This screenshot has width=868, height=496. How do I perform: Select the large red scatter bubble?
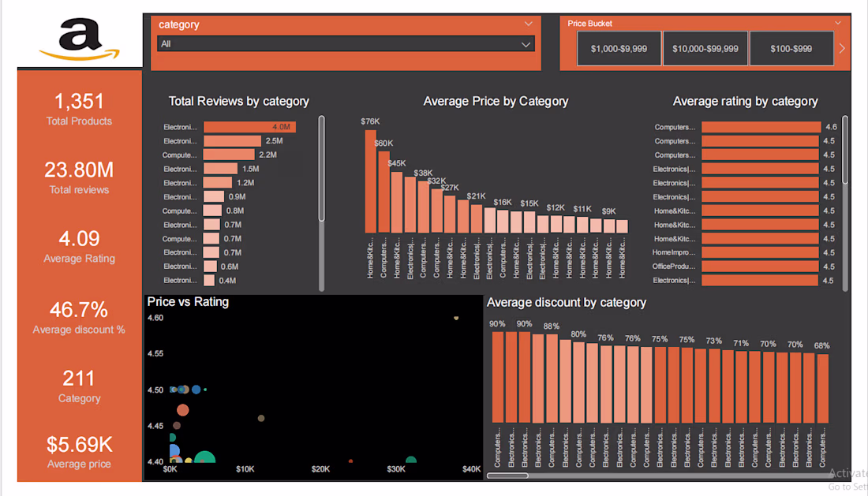click(x=183, y=410)
